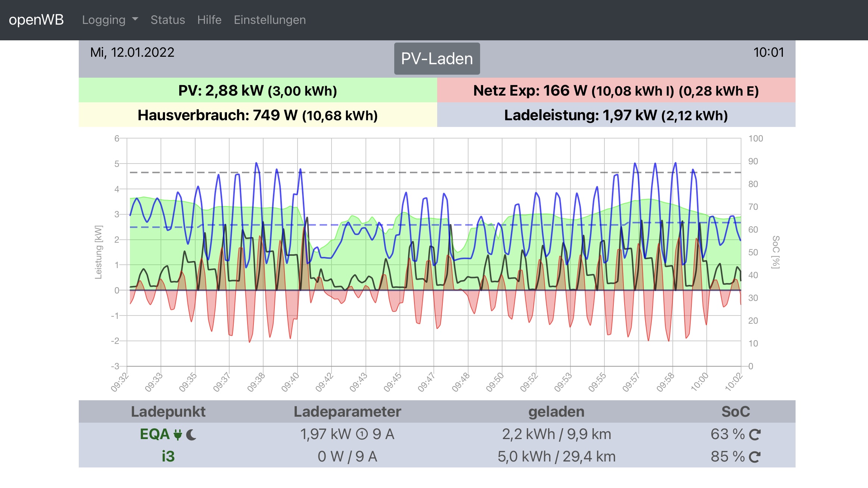The height and width of the screenshot is (488, 868).
Task: Refresh SoC for the i3 charge point
Action: coord(755,457)
